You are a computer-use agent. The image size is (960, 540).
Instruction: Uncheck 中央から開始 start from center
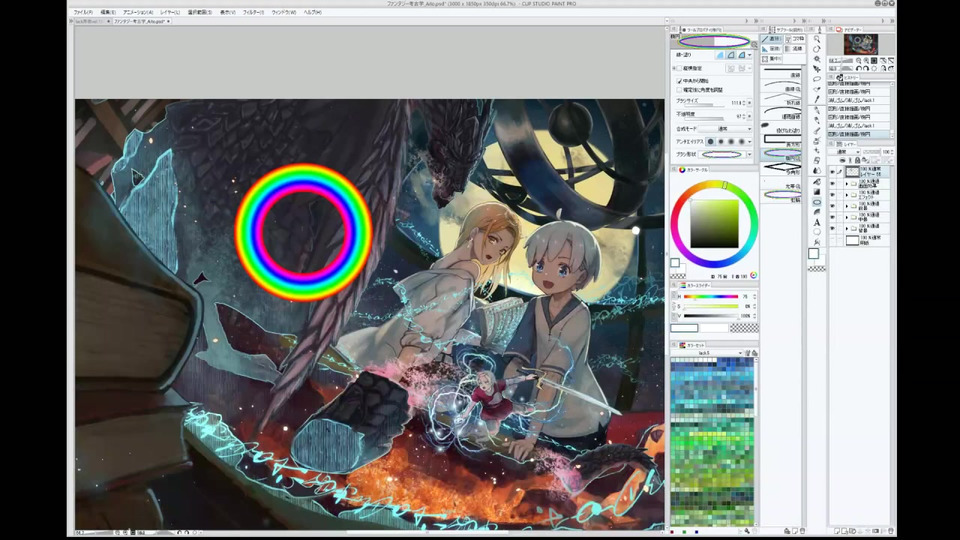click(679, 81)
